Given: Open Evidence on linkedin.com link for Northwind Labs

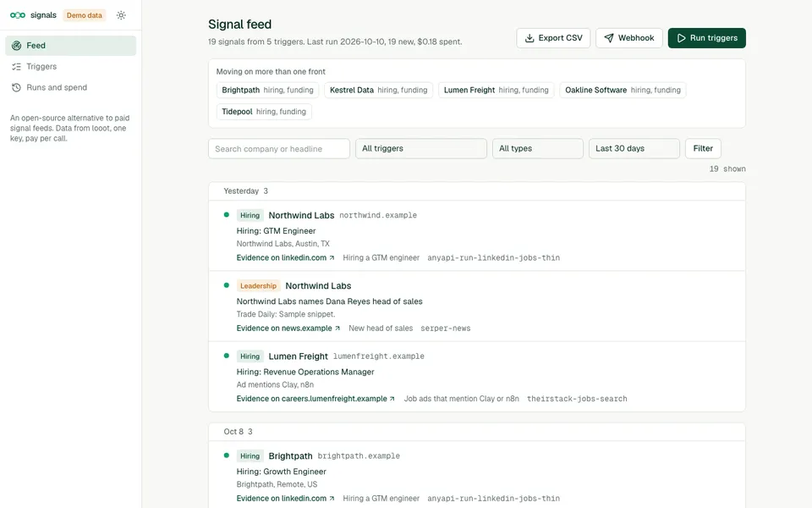Looking at the screenshot, I should coord(285,257).
